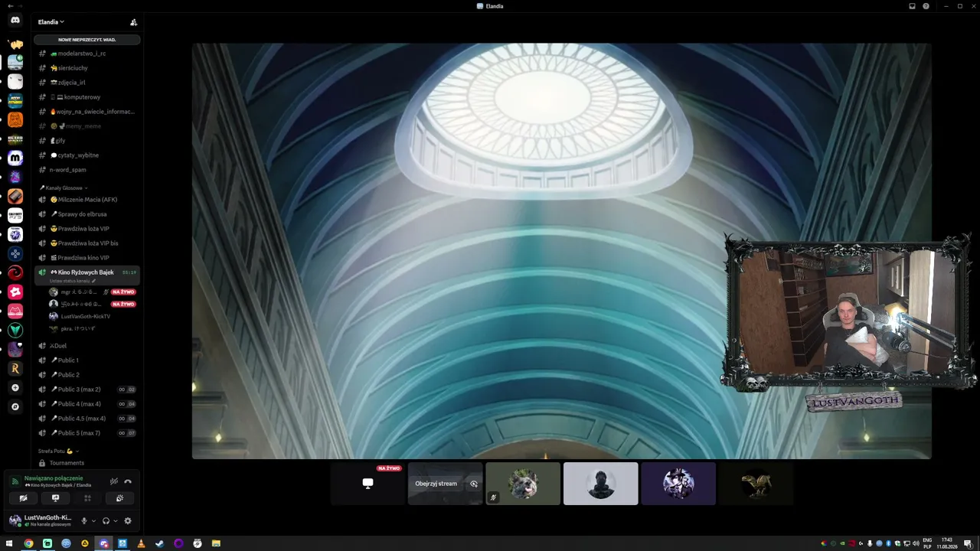Click the invite people icon beside Elandia
The height and width of the screenshot is (551, 980).
133,22
